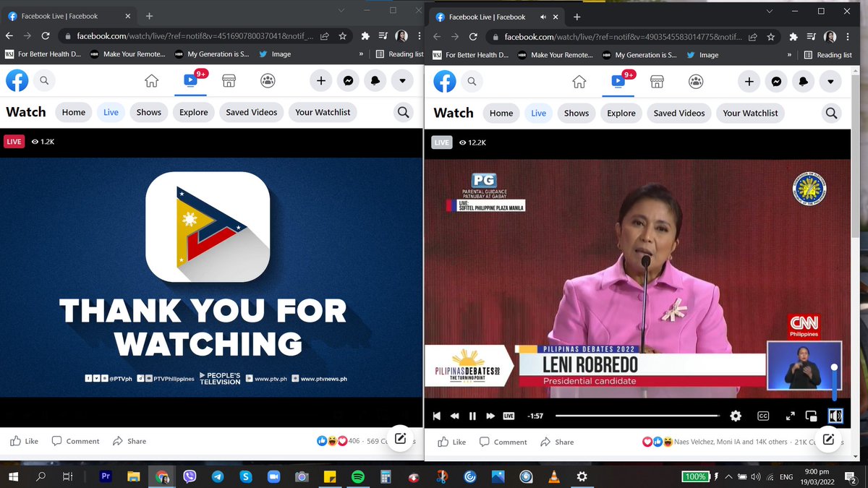Mute the debate video volume
Screen dimensions: 868x488
(x=835, y=416)
